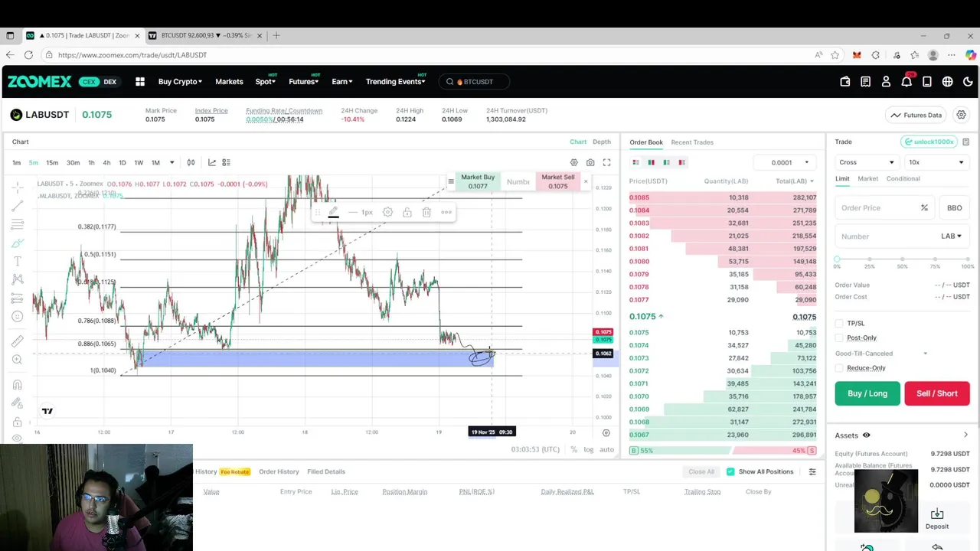This screenshot has width=980, height=551.
Task: Switch to dark mode moon icon
Action: click(x=968, y=82)
